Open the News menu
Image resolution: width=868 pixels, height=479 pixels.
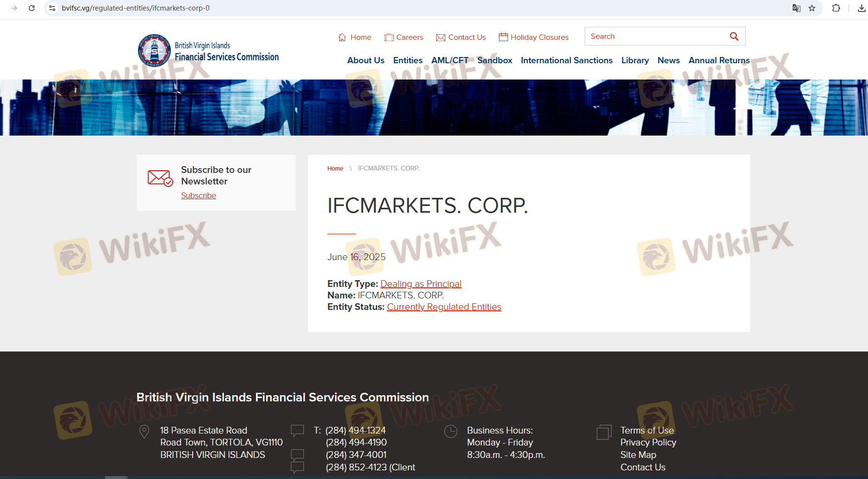click(669, 60)
